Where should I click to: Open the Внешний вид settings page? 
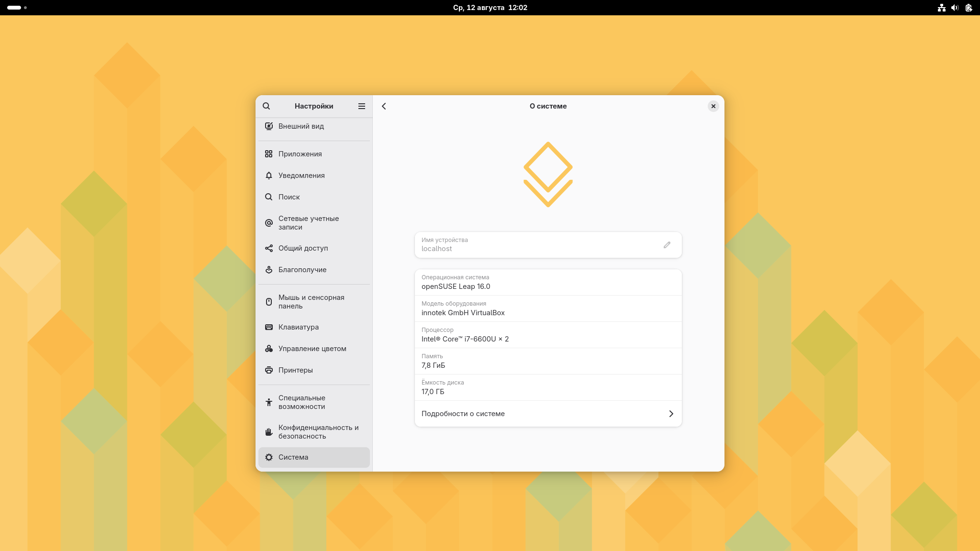point(314,126)
